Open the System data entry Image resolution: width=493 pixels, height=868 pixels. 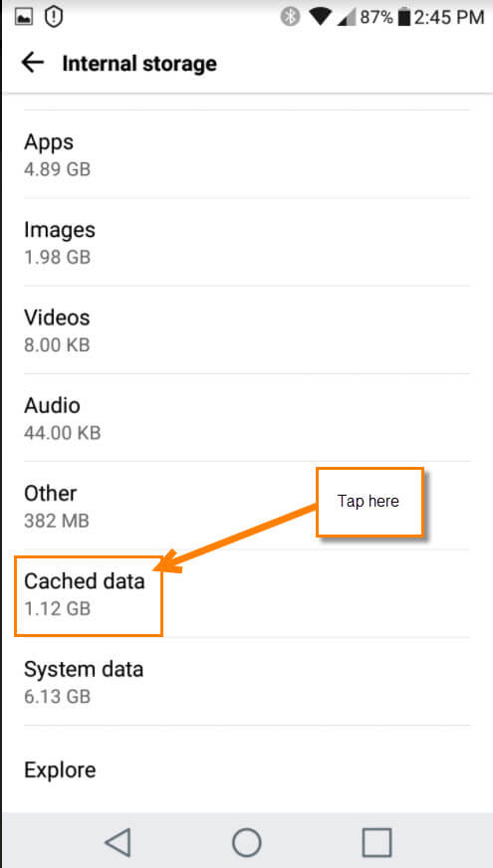pyautogui.click(x=247, y=682)
